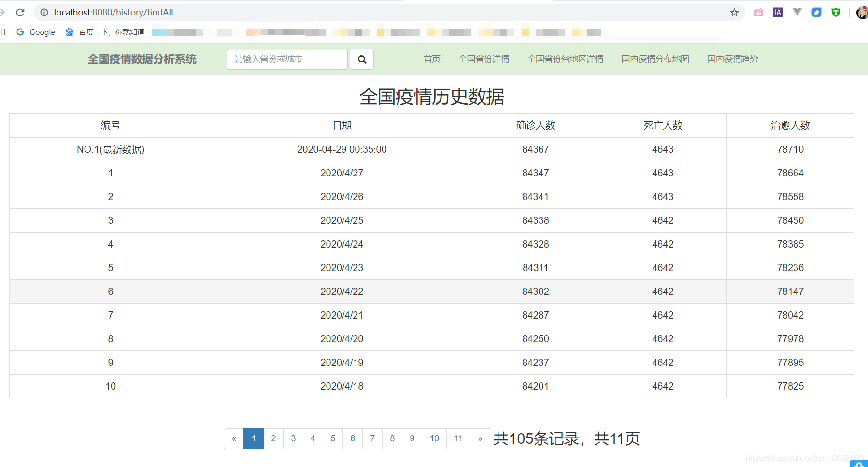Jump to pagination page 11
The height and width of the screenshot is (467, 868).
(458, 438)
